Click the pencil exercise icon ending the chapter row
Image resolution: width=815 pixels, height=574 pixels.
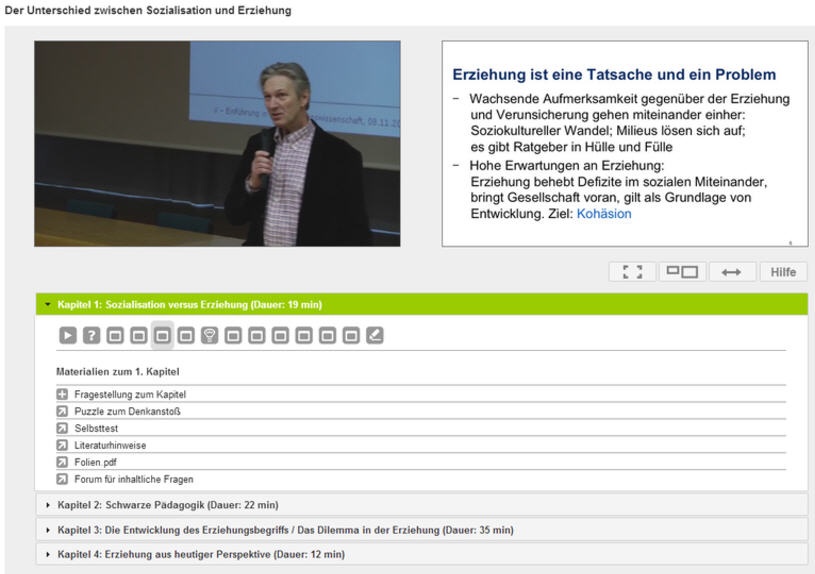pyautogui.click(x=375, y=335)
